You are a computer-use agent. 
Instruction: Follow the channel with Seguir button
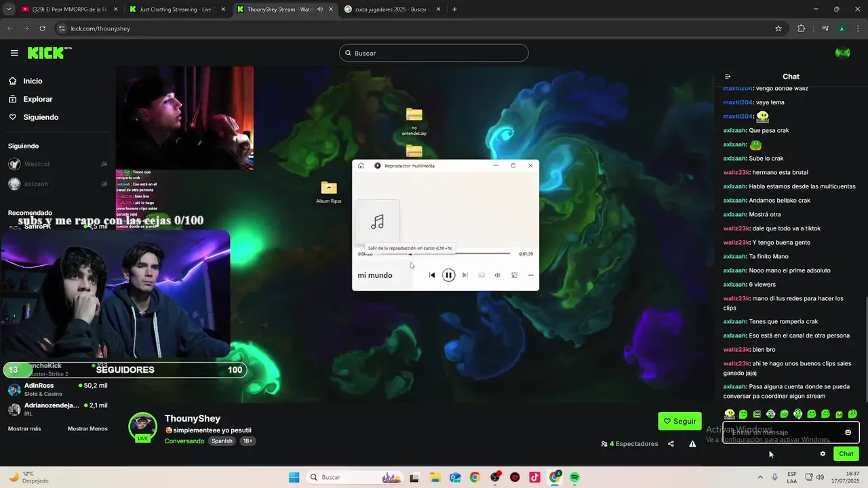680,421
